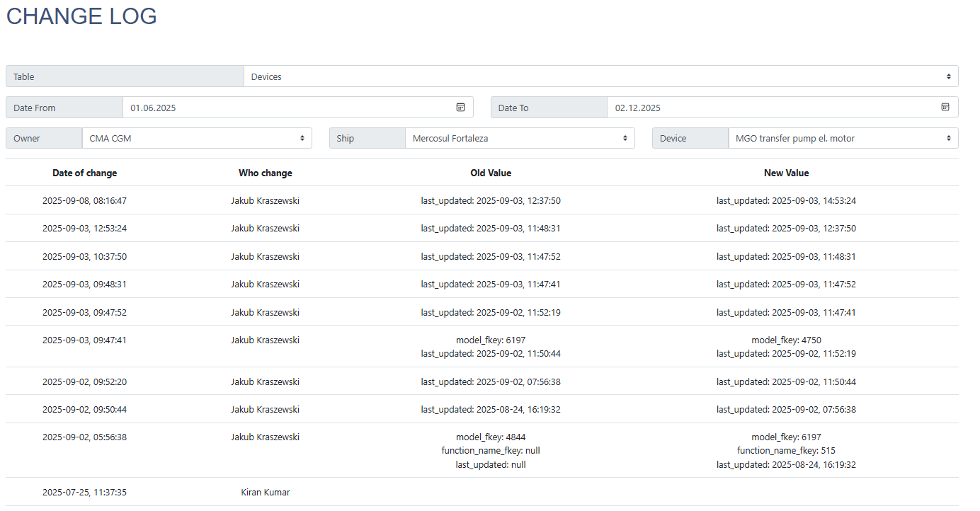The image size is (980, 511).
Task: Expand the Ship dropdown showing Mercosul Fortaleza
Action: [520, 138]
